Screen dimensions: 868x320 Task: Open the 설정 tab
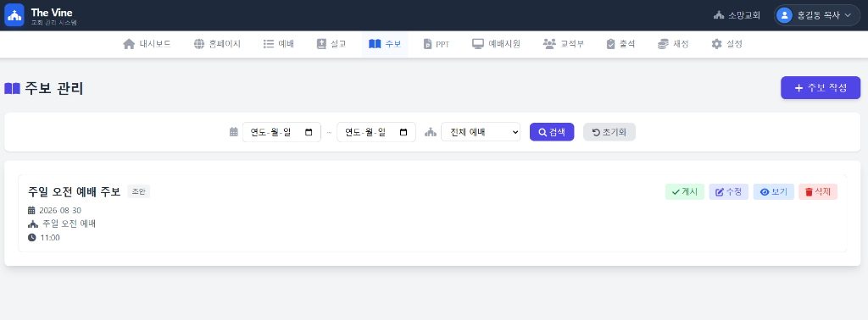[726, 44]
